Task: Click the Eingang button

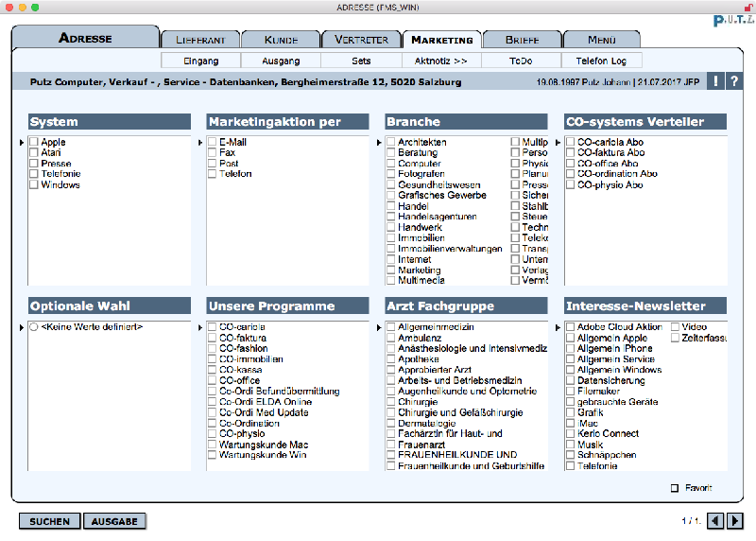Action: coord(201,61)
